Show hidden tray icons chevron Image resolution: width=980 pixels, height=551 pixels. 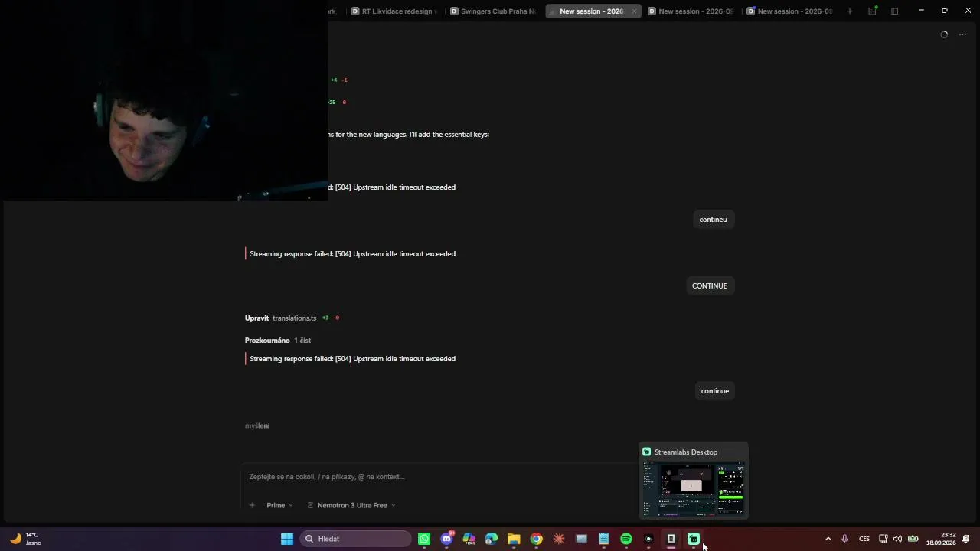click(x=828, y=539)
